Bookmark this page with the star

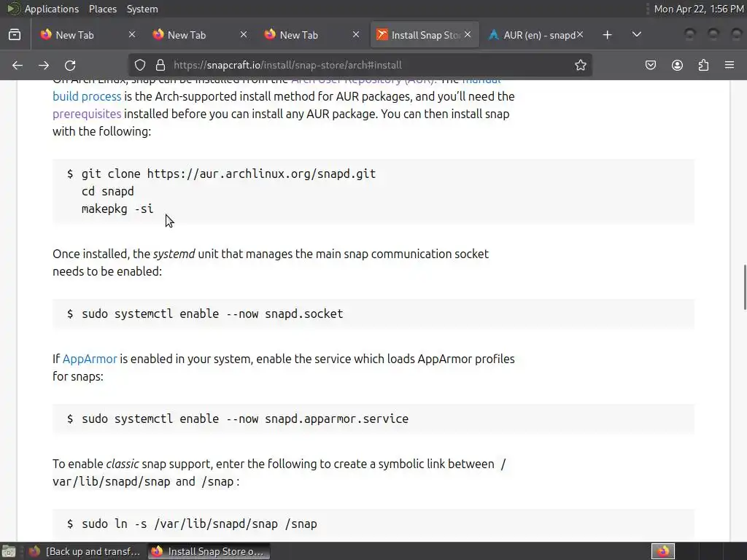(x=580, y=65)
